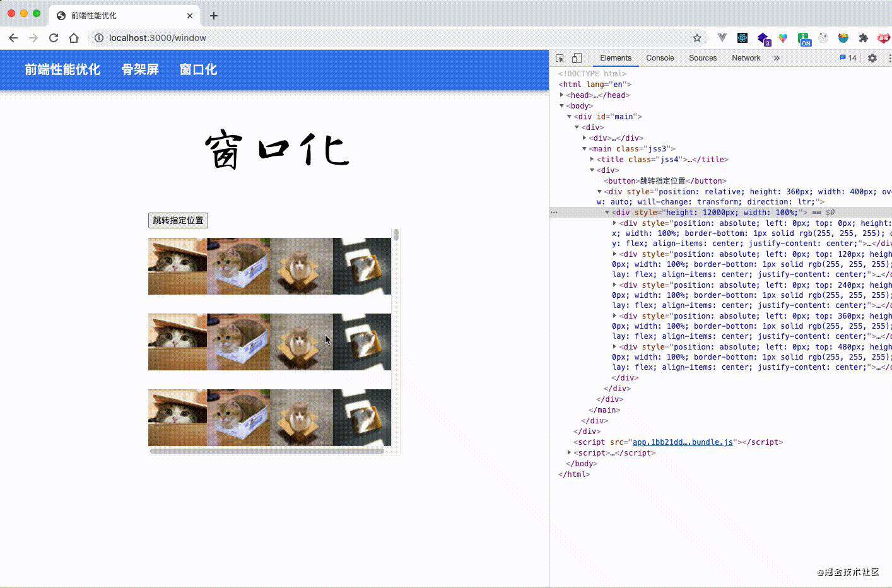Open the React Developer Tools extension icon
The height and width of the screenshot is (588, 892).
click(x=742, y=38)
